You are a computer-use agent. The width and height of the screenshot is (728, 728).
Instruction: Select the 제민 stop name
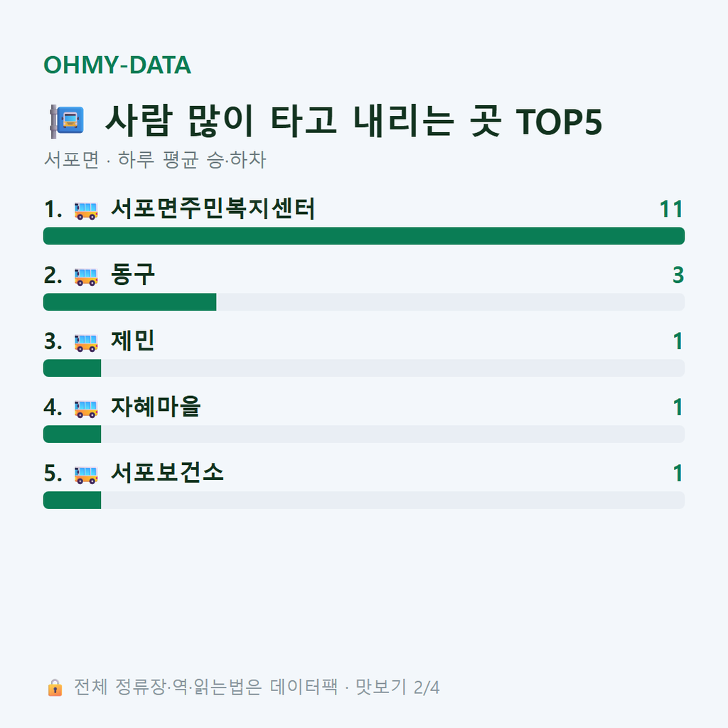click(132, 341)
